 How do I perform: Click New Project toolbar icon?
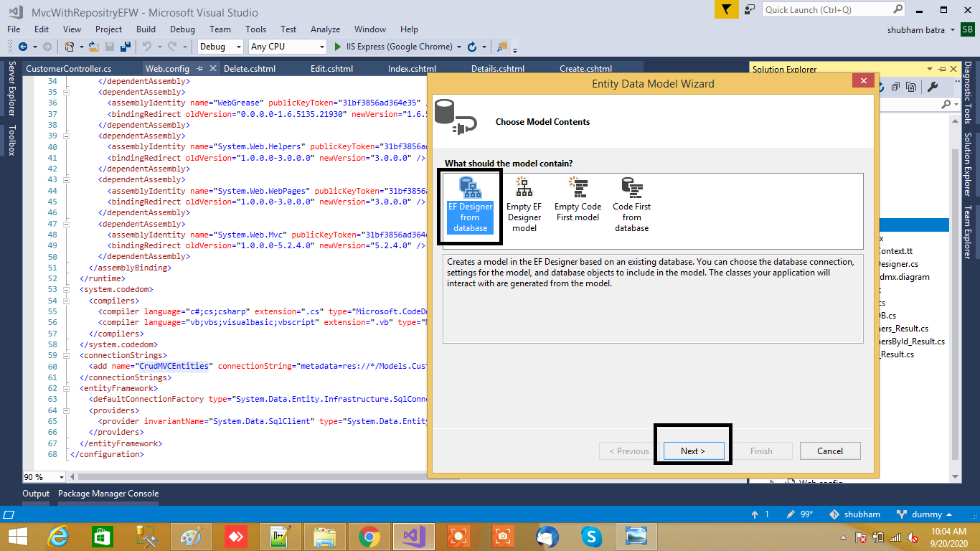(x=70, y=47)
